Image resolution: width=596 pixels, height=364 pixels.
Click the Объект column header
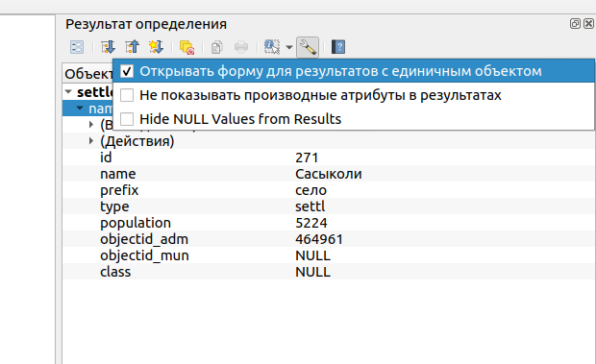(x=88, y=74)
